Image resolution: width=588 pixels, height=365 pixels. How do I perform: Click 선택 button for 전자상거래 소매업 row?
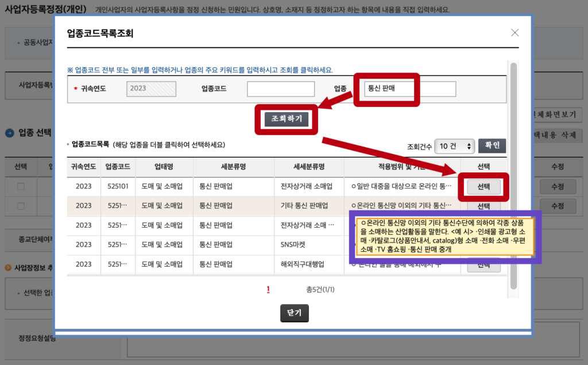click(483, 187)
